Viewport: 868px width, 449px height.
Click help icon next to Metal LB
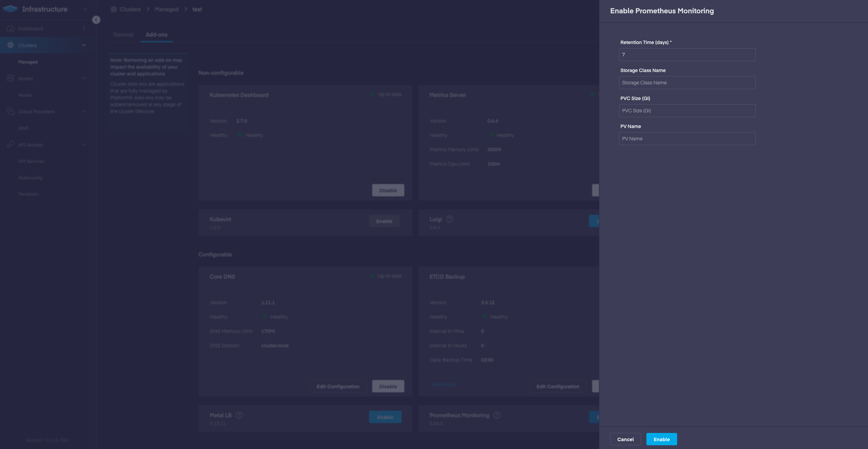point(239,415)
